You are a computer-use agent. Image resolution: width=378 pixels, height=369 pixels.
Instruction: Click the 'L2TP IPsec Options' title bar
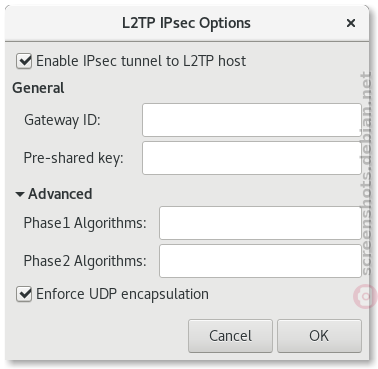click(x=186, y=23)
